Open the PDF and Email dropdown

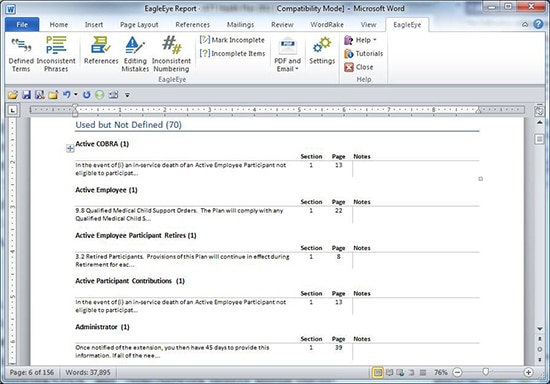[x=287, y=54]
